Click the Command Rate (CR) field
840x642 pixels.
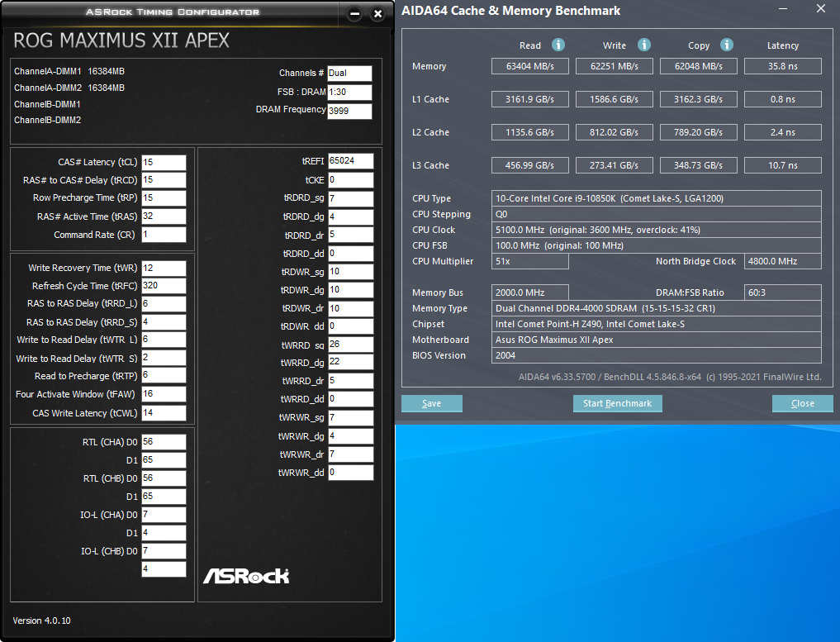click(164, 235)
